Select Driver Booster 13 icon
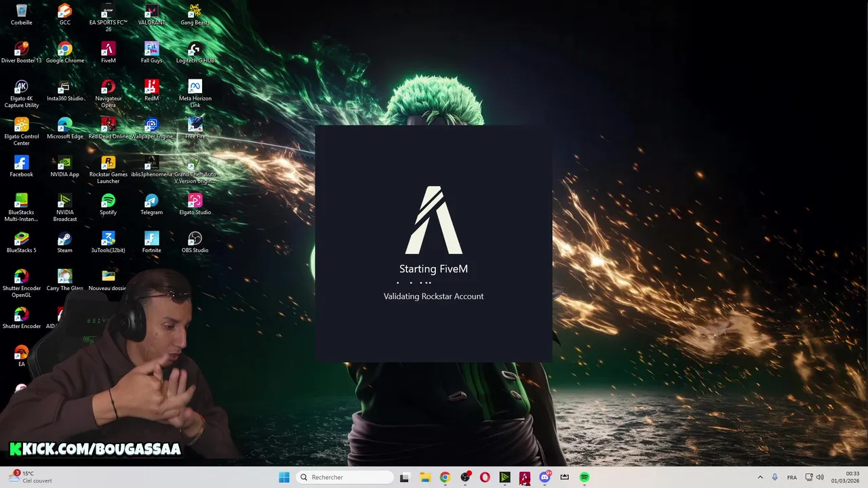This screenshot has height=488, width=868. tap(21, 53)
